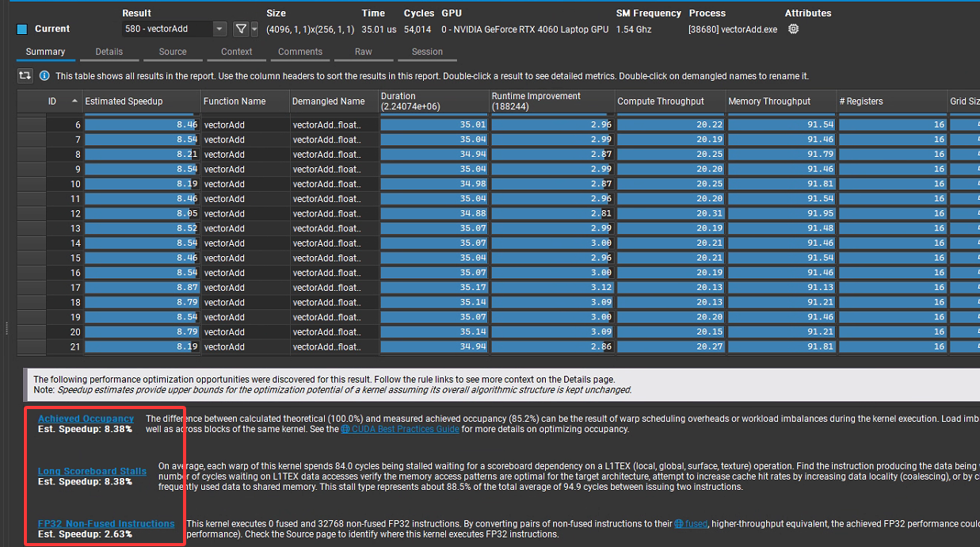The image size is (980, 547).
Task: Sort by Estimated Speedup column header
Action: (124, 101)
